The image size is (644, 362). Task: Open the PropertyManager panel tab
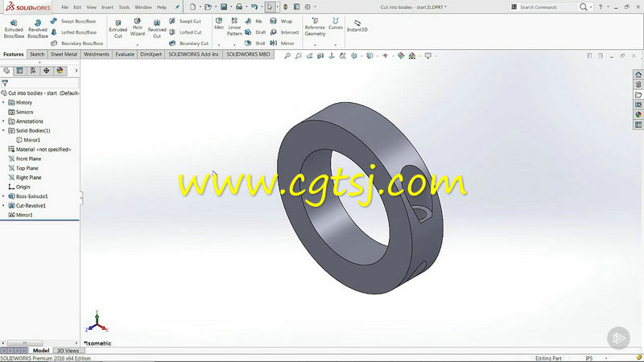pos(19,71)
